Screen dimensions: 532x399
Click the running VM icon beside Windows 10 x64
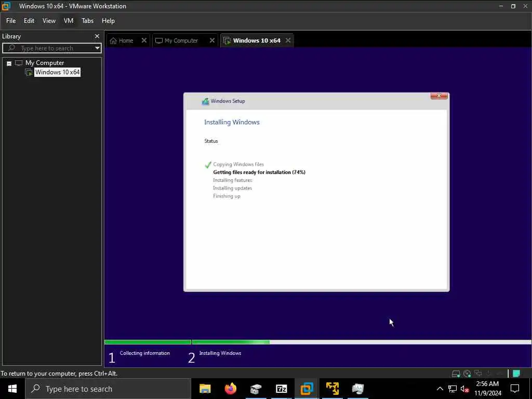coord(29,72)
